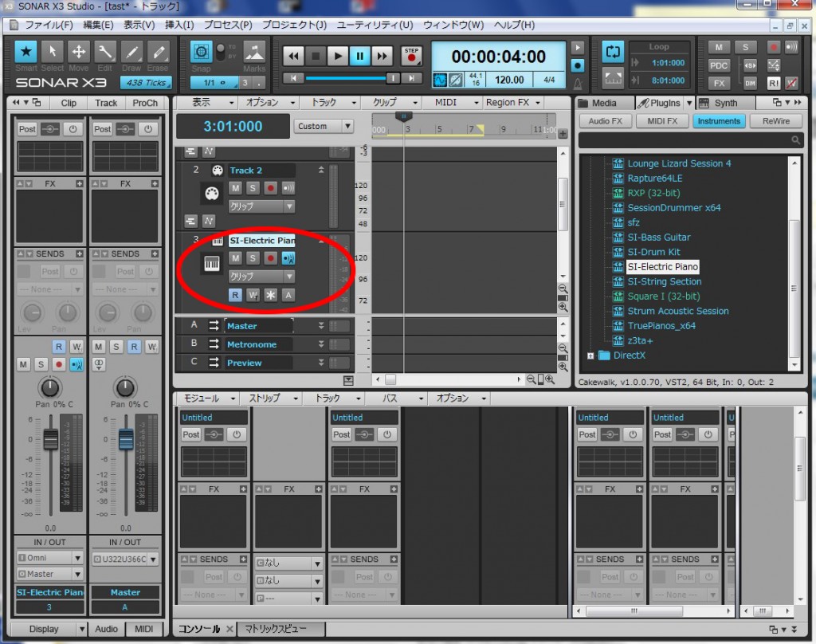Open the Custom track control dropdown

click(324, 126)
